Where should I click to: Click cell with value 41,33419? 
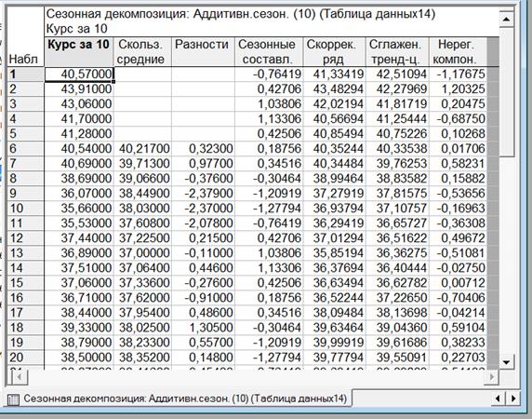tap(334, 74)
